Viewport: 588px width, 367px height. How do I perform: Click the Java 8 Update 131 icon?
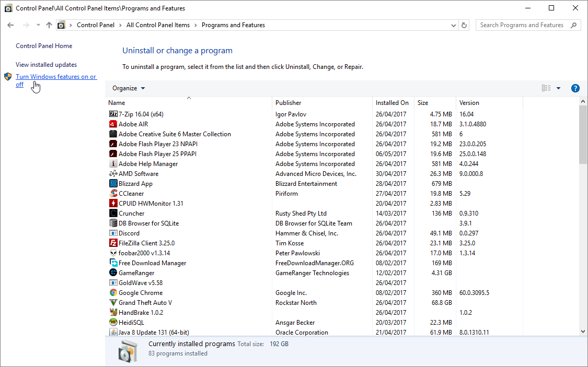click(113, 332)
